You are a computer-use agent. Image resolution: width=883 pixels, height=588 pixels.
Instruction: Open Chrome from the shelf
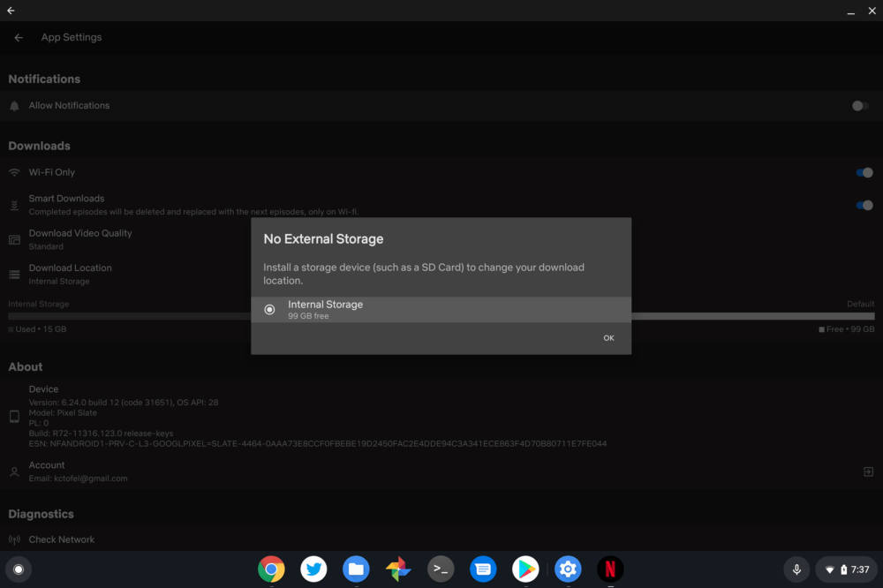pyautogui.click(x=271, y=569)
